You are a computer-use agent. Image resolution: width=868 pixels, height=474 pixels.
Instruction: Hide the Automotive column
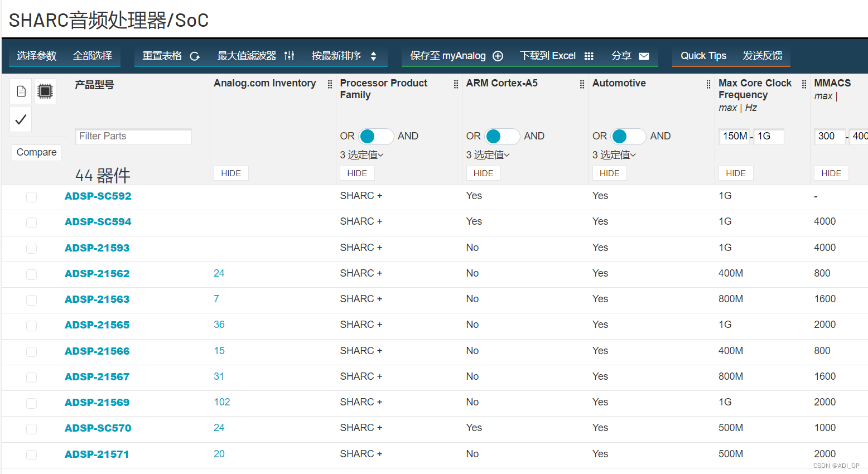pos(609,173)
